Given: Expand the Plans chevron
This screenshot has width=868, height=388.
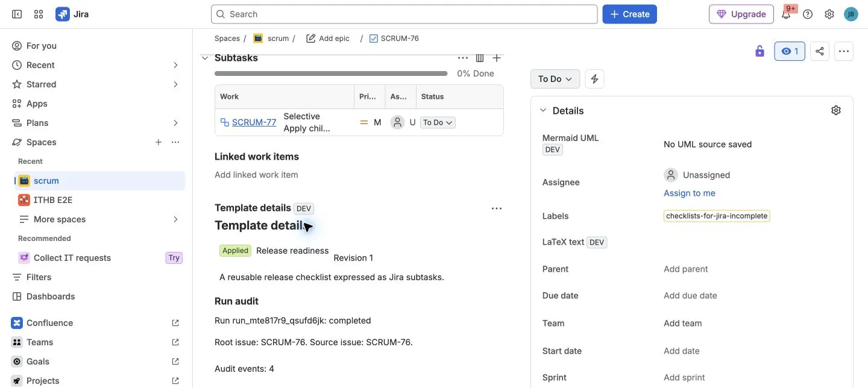Looking at the screenshot, I should click(x=175, y=123).
